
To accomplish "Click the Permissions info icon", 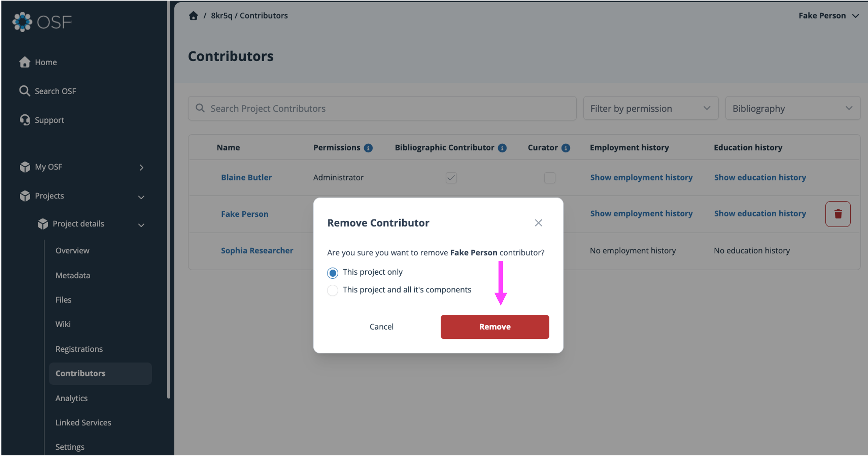I will pyautogui.click(x=368, y=148).
